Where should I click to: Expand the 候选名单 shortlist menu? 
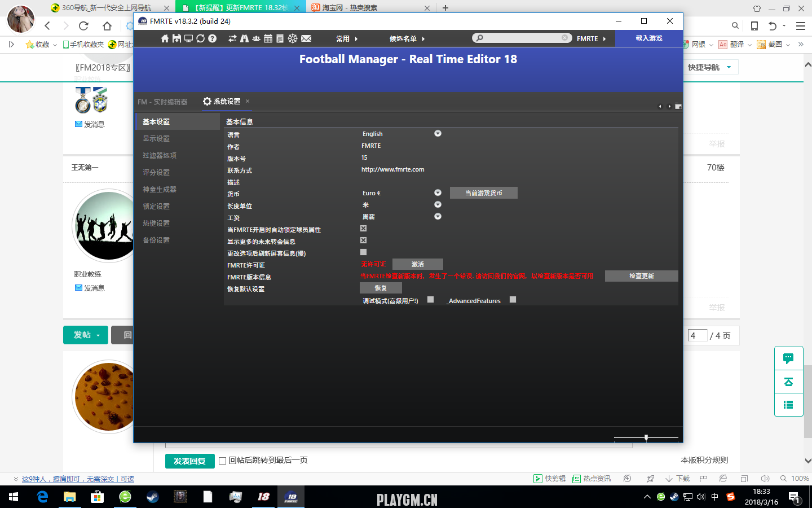[x=407, y=38]
